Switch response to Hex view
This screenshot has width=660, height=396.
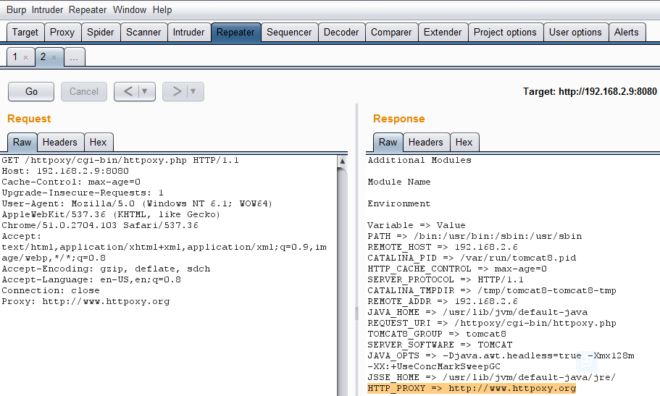[464, 142]
